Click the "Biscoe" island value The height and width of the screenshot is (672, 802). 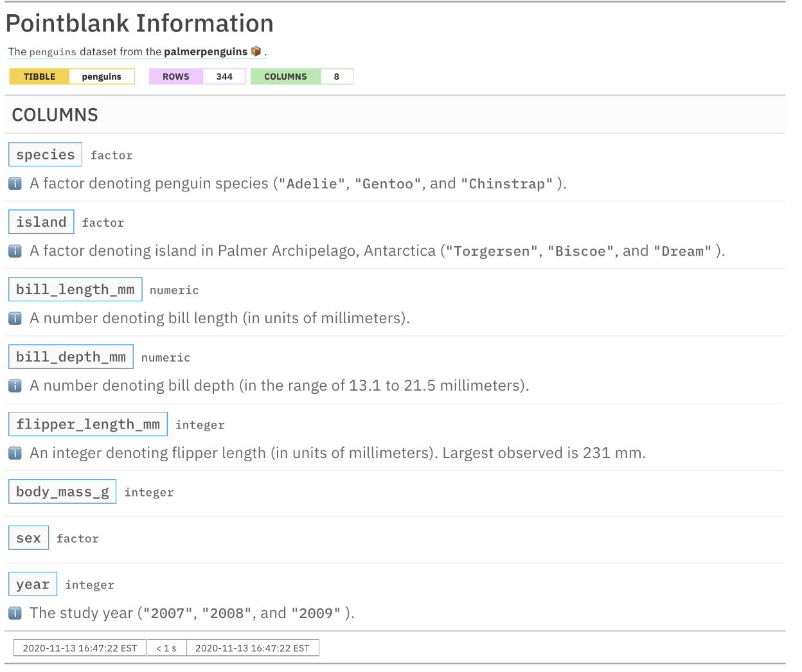point(580,251)
